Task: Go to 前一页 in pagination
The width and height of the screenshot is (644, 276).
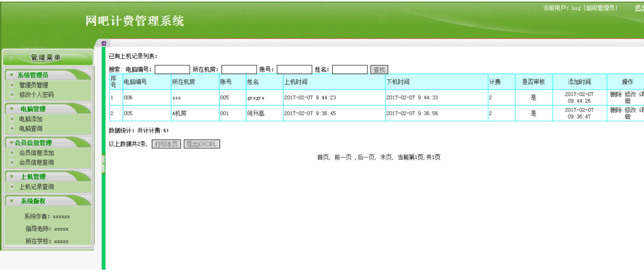Action: (343, 157)
